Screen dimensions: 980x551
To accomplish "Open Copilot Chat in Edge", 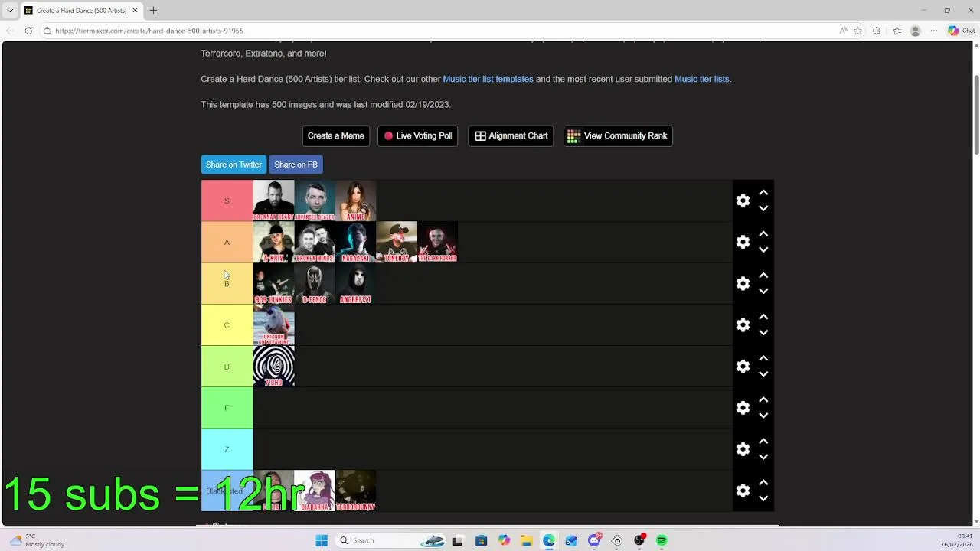I will pyautogui.click(x=962, y=31).
